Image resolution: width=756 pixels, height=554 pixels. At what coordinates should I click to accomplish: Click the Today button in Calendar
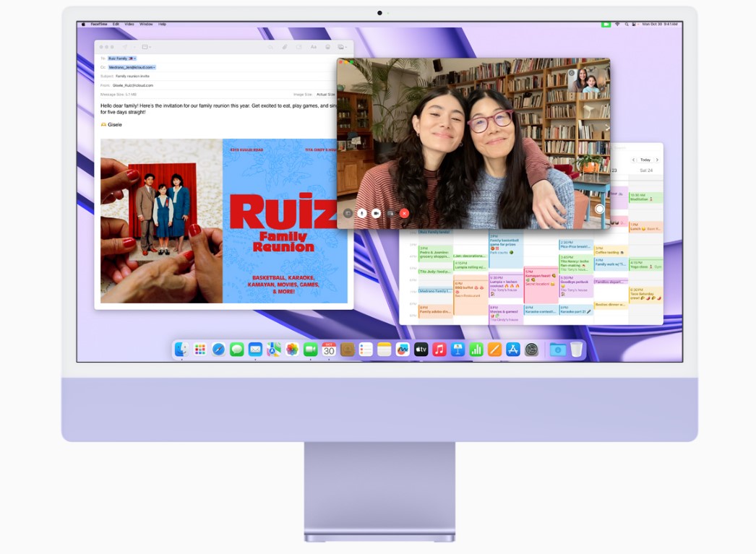[x=645, y=160]
